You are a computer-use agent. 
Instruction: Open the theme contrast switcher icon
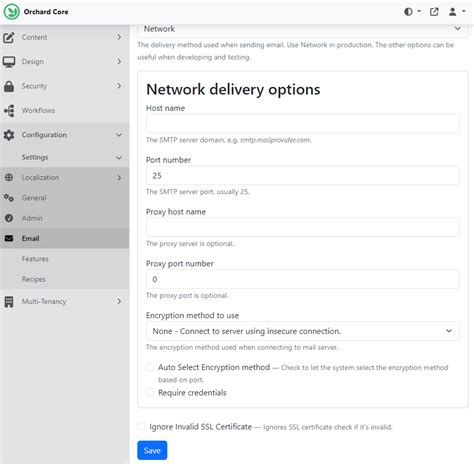pos(412,12)
